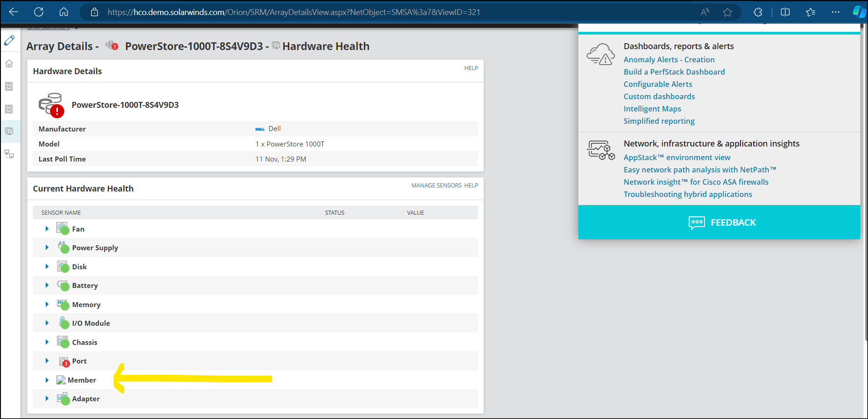
Task: Click the FEEDBACK button
Action: (719, 222)
